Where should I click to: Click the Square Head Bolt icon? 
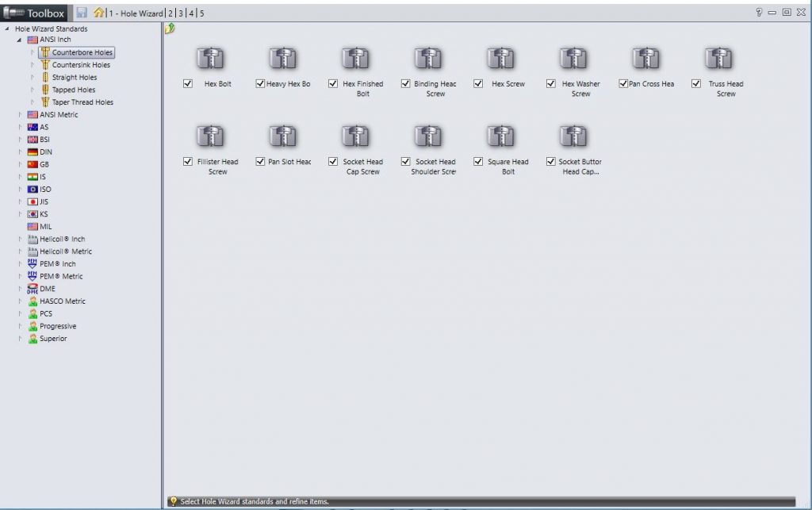[500, 136]
